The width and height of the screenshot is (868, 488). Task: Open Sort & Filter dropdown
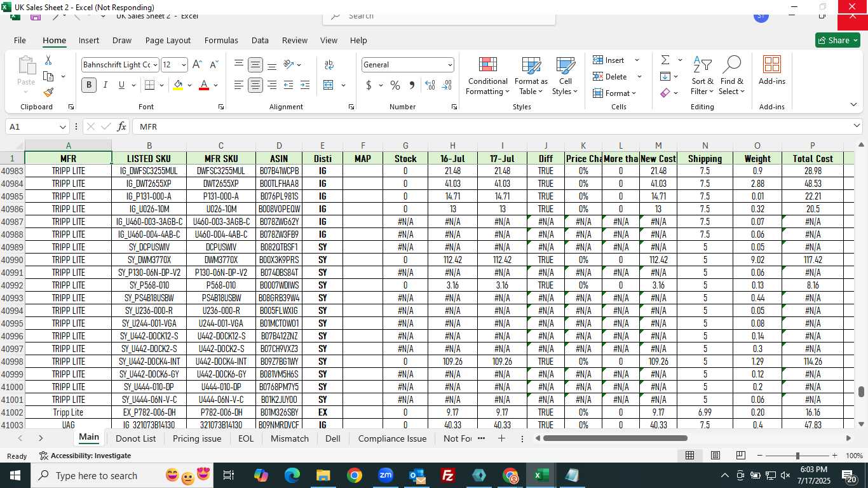tap(702, 76)
